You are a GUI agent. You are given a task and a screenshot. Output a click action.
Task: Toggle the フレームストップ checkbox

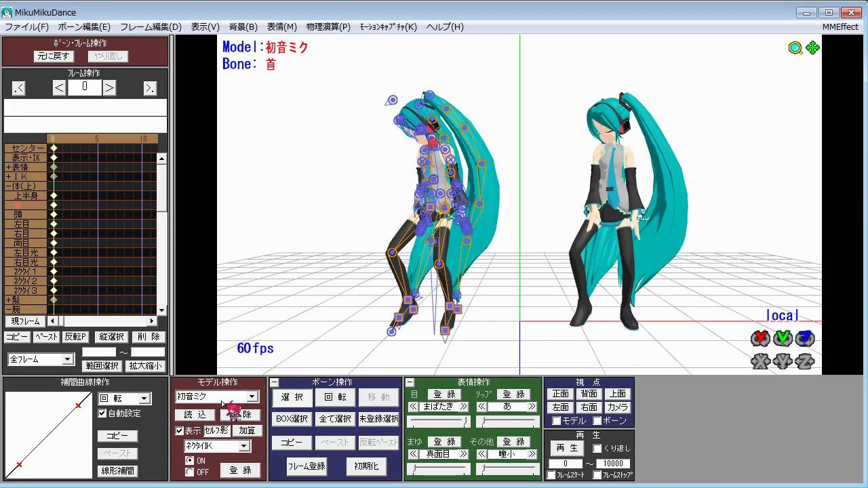(x=597, y=475)
